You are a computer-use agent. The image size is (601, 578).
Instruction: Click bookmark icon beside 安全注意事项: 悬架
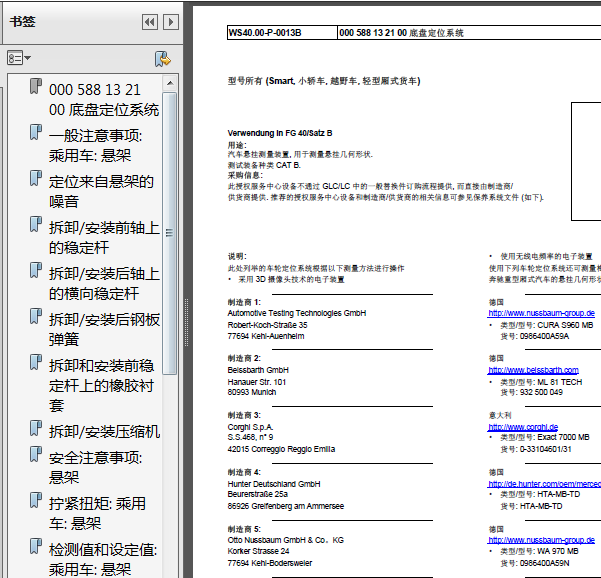(x=36, y=454)
